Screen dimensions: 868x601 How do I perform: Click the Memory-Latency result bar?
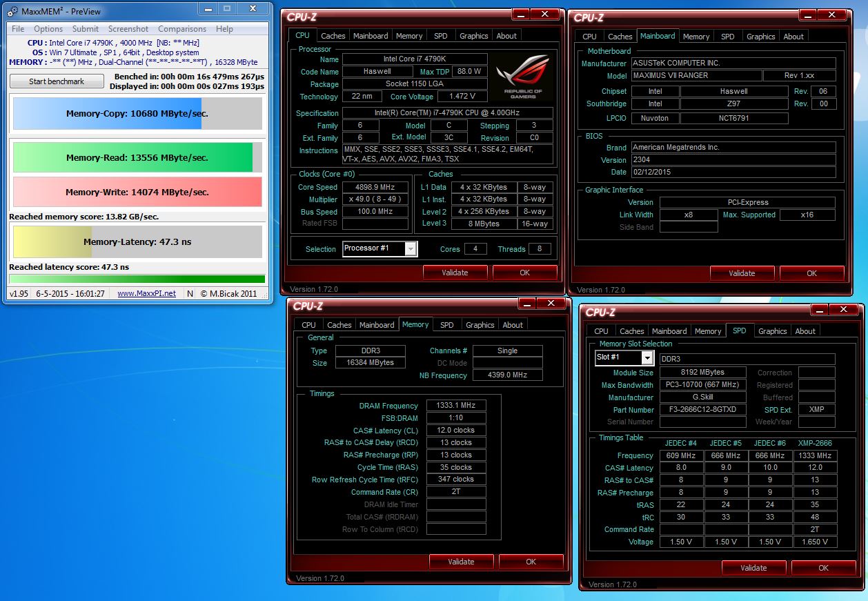(x=137, y=242)
